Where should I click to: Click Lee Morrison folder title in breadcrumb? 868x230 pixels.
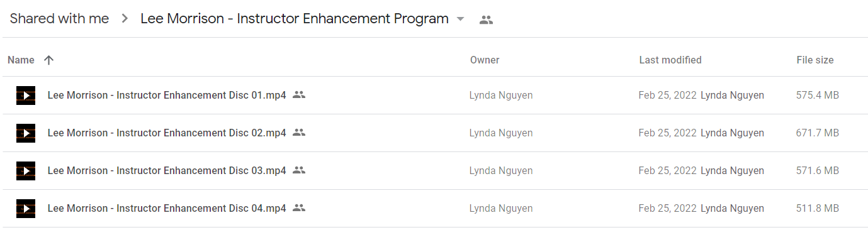[295, 19]
